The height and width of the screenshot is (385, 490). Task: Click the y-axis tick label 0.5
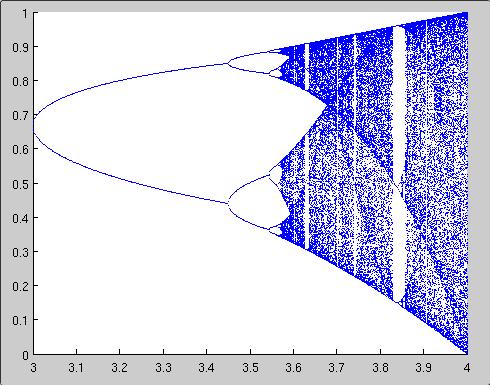click(21, 184)
